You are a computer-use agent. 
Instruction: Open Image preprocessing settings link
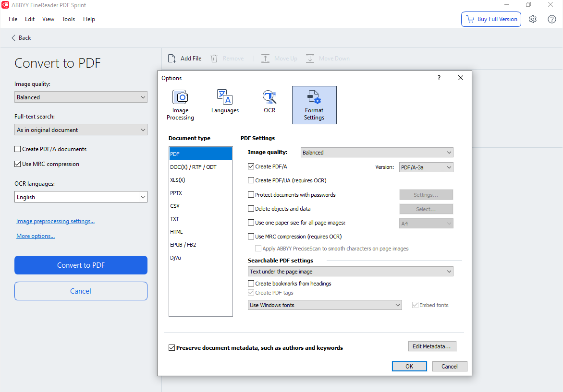pos(55,221)
